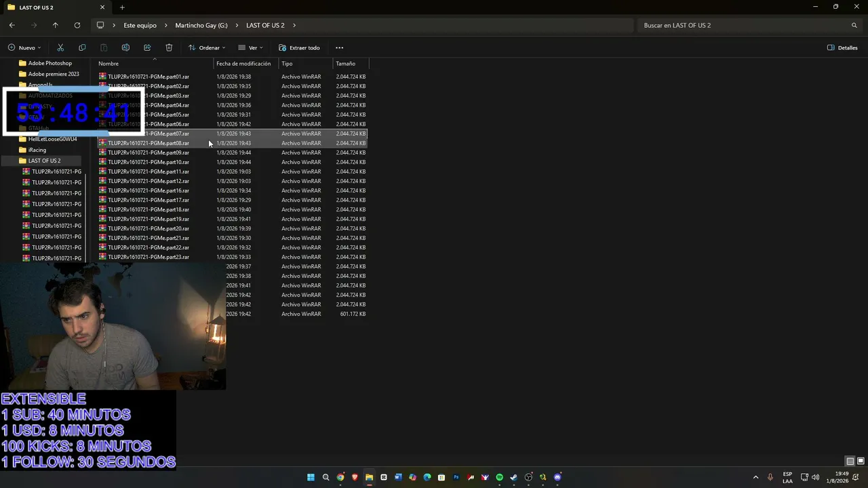Switch to details list view layout
The image size is (868, 488).
point(850,462)
